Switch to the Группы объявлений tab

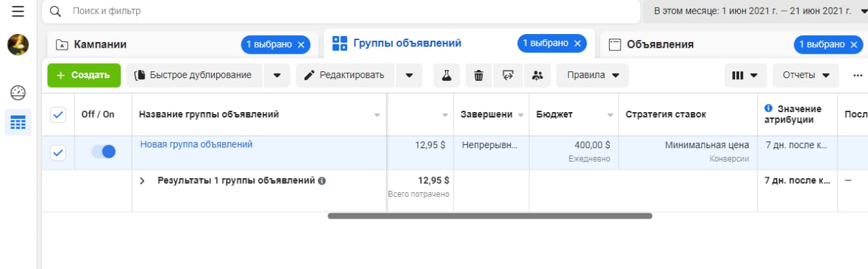407,43
